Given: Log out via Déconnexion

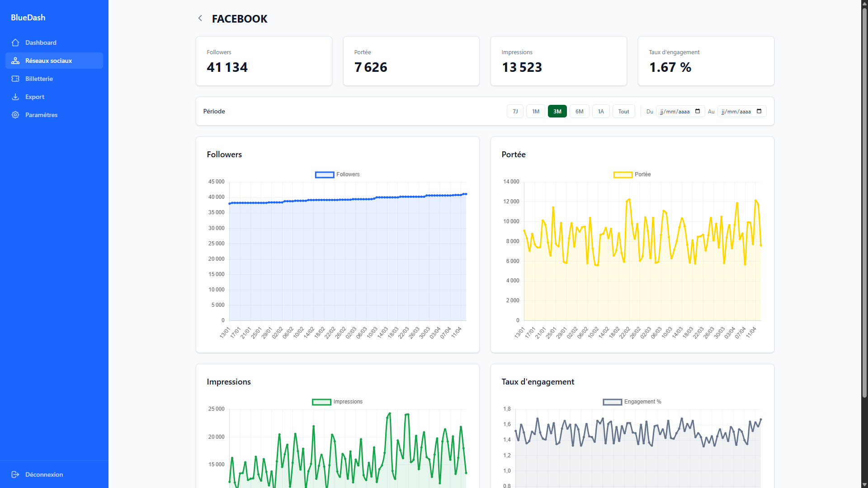Looking at the screenshot, I should click(54, 474).
